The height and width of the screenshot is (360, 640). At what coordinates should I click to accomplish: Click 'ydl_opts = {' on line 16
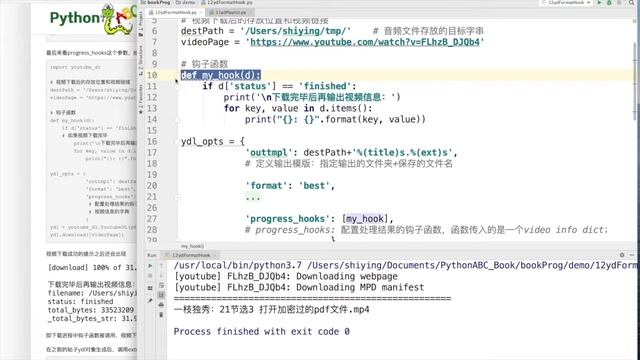213,142
